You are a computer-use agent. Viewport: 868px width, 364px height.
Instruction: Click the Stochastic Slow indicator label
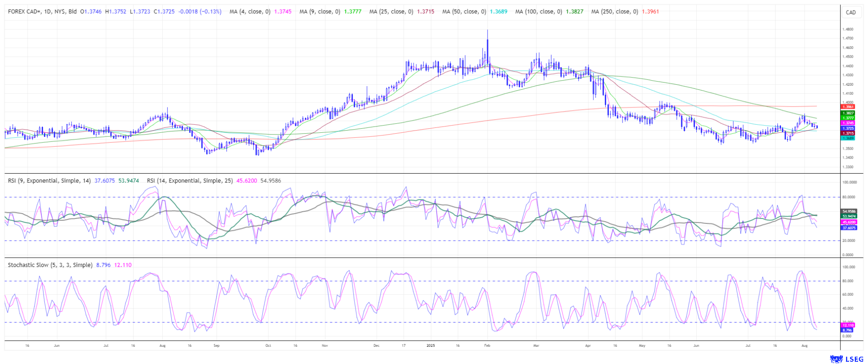pos(50,265)
